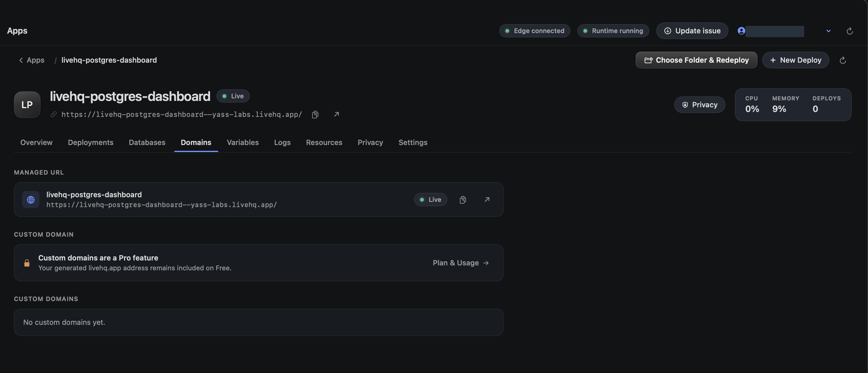Open the Resources tab
Viewport: 868px width, 373px height.
(324, 142)
